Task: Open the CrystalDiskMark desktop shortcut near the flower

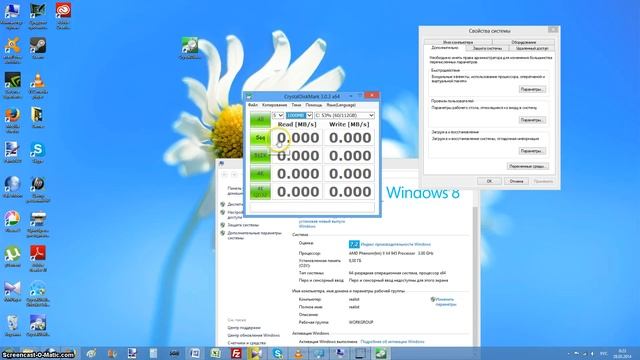Action: coord(190,48)
